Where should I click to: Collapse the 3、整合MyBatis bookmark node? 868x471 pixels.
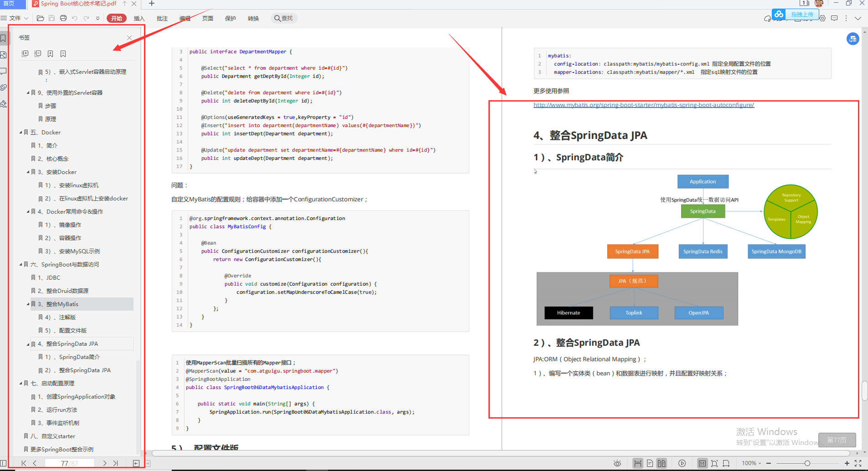pyautogui.click(x=28, y=304)
